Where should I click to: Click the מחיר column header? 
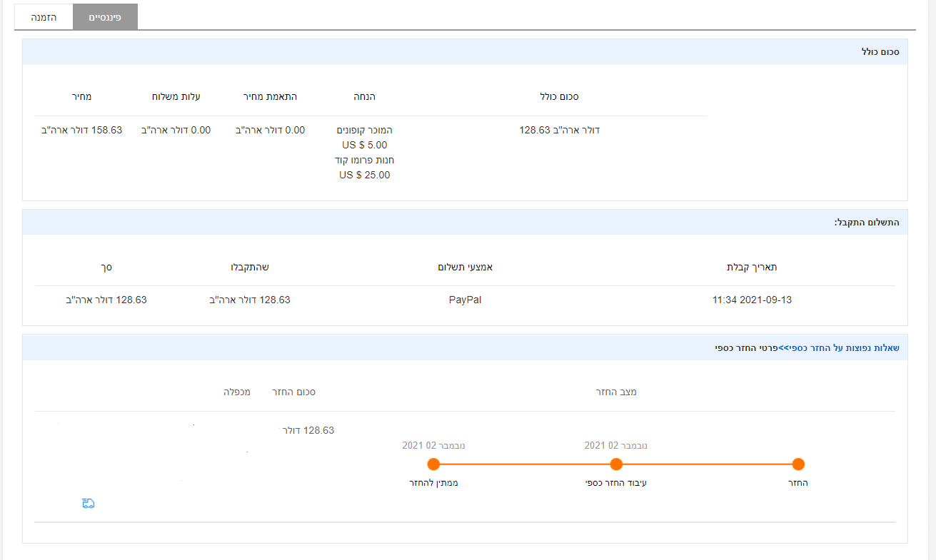tap(81, 96)
